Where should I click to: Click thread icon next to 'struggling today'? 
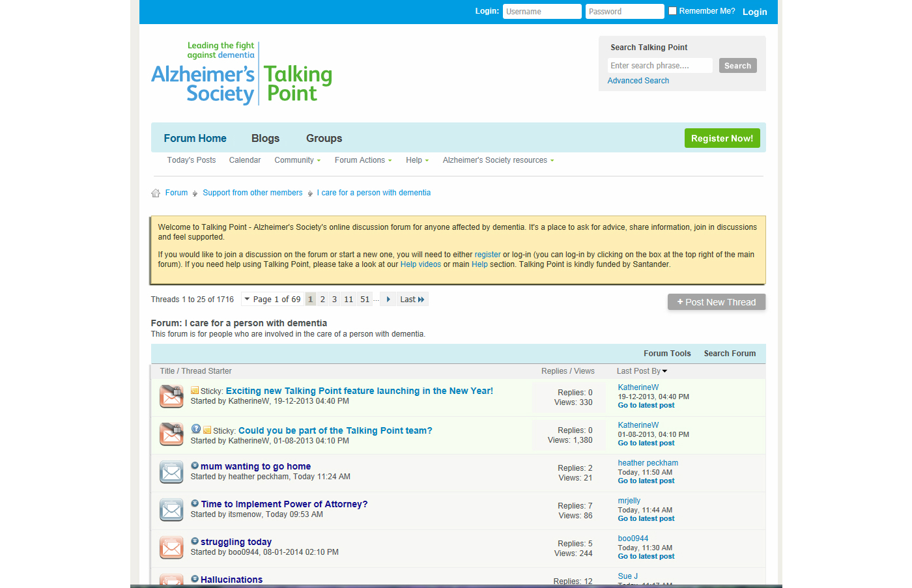pyautogui.click(x=171, y=548)
